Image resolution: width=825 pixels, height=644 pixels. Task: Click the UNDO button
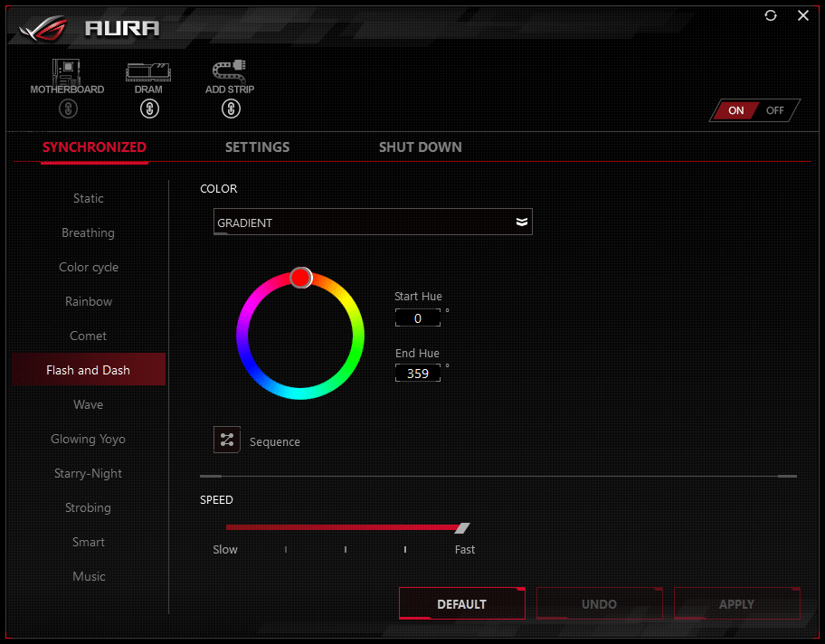pyautogui.click(x=599, y=603)
